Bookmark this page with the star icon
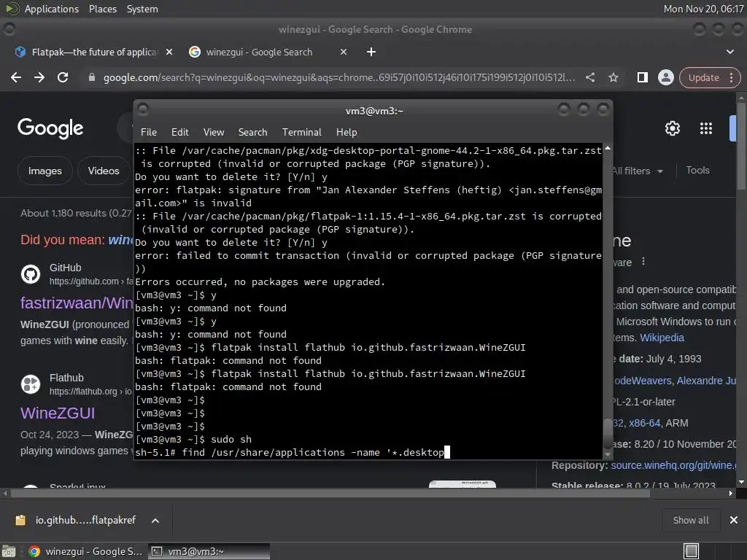Viewport: 747px width, 560px height. point(613,77)
